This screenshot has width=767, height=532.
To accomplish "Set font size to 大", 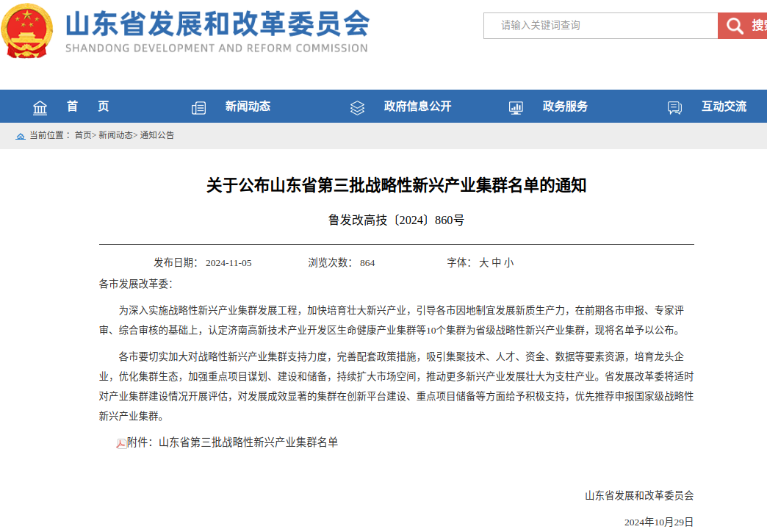I will click(x=483, y=262).
